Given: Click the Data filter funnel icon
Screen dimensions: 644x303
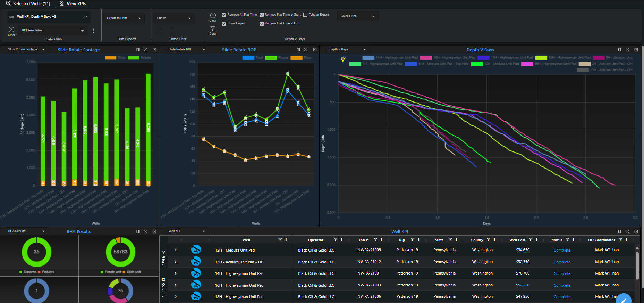Looking at the screenshot, I should (x=212, y=29).
